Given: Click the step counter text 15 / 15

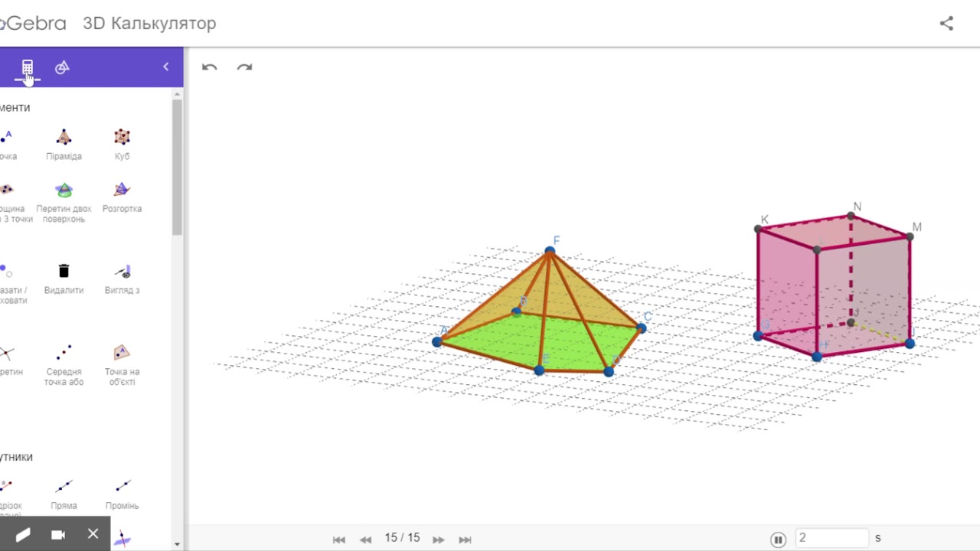Looking at the screenshot, I should pos(402,538).
